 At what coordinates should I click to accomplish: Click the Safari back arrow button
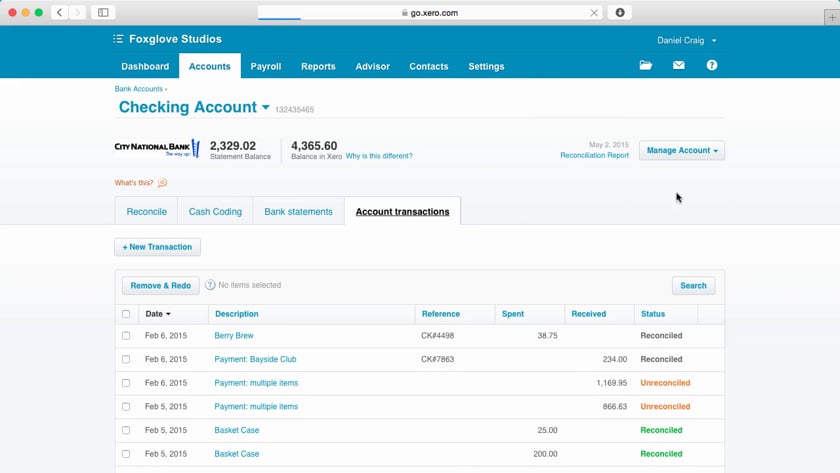[x=59, y=12]
